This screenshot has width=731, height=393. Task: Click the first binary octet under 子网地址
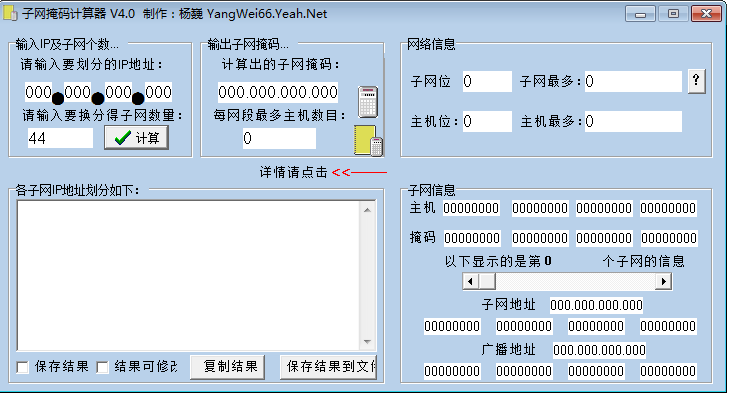[x=452, y=326]
